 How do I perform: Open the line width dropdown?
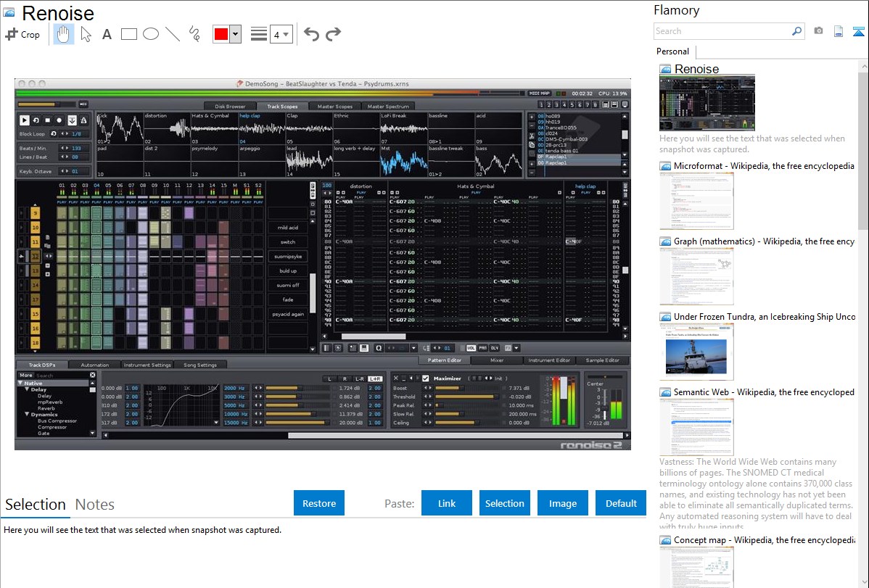pos(281,34)
